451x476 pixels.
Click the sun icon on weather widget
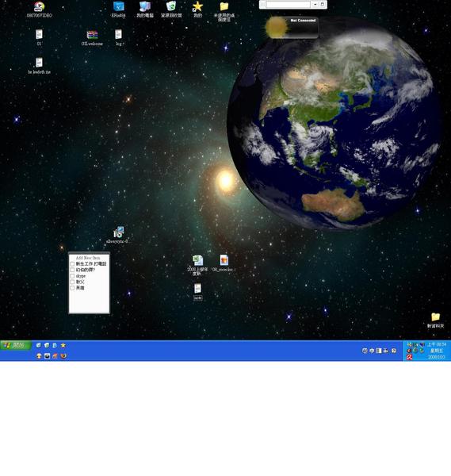pos(277,27)
